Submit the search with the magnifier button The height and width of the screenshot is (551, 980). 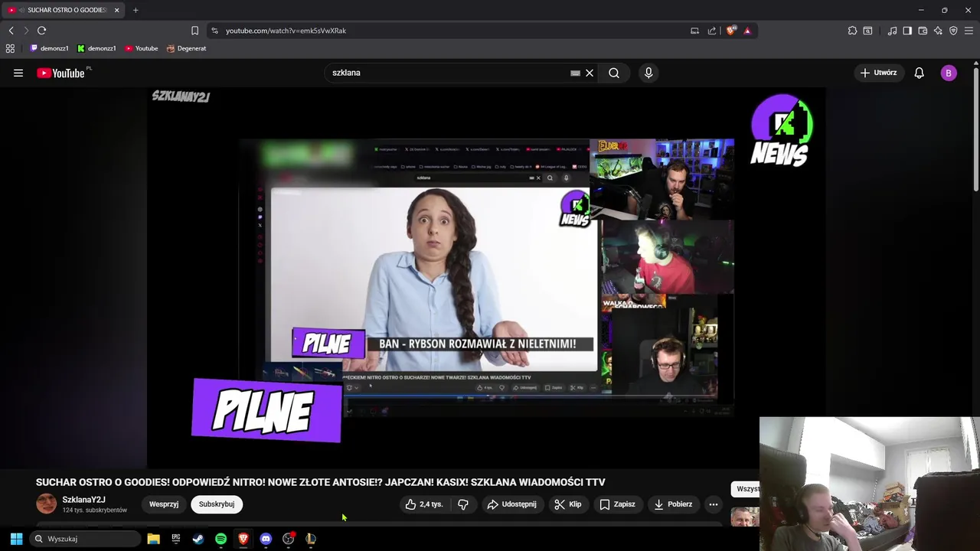614,73
